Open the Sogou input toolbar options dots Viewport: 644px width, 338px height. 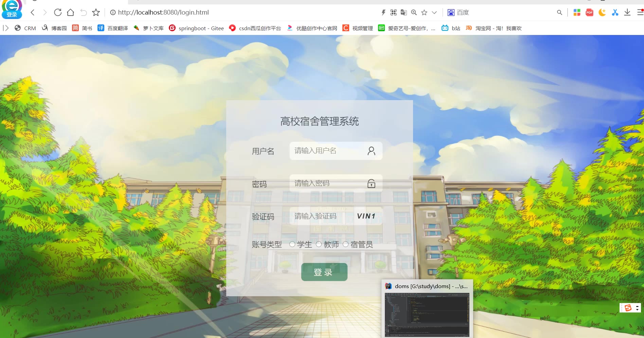click(x=637, y=308)
